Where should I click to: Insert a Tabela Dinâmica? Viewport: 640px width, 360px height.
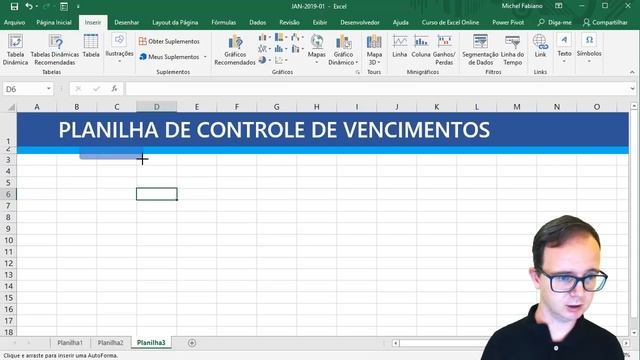click(15, 50)
